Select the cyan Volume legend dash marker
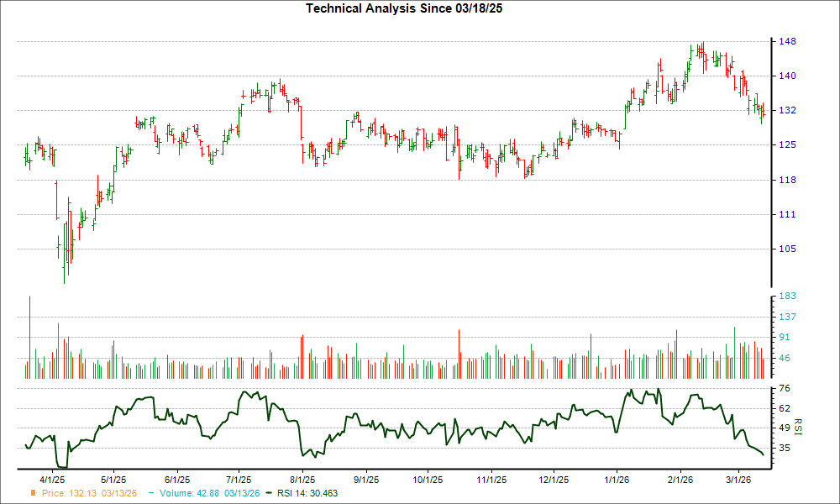This screenshot has height=504, width=840. coord(151,494)
